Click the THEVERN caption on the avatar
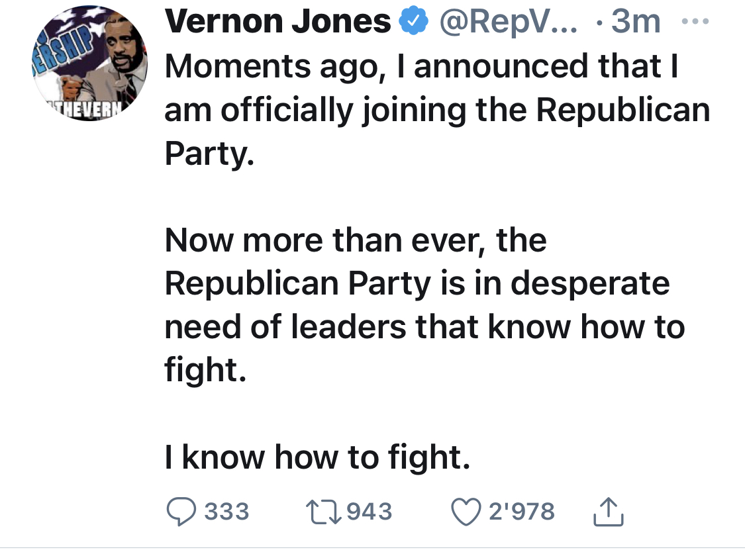 pos(87,109)
